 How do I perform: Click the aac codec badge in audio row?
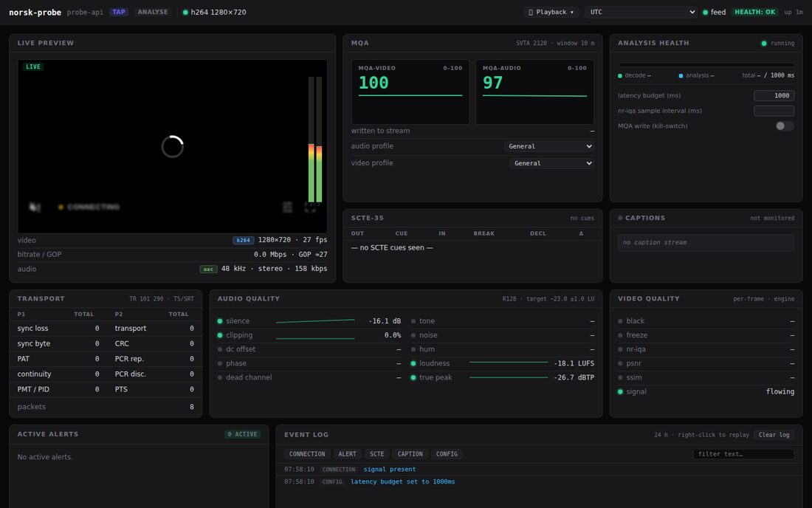tap(208, 270)
